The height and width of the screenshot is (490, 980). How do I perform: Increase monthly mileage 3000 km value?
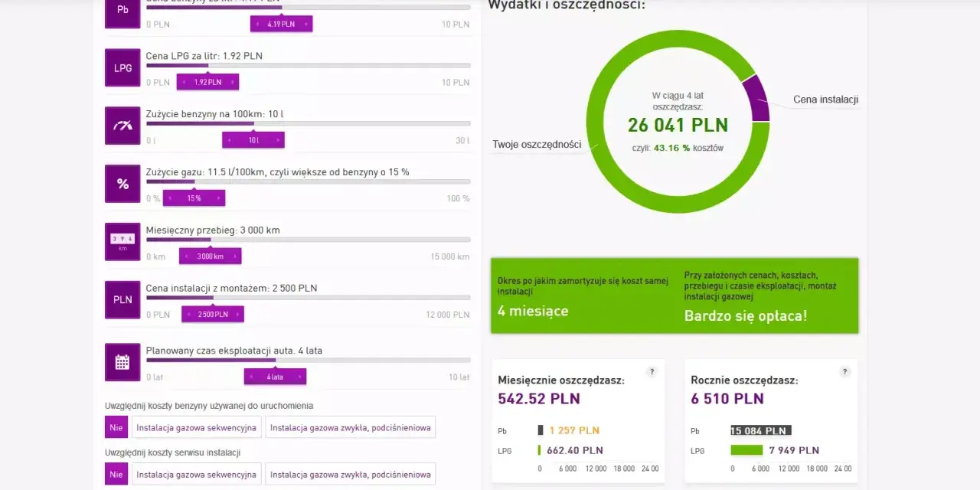coord(235,256)
